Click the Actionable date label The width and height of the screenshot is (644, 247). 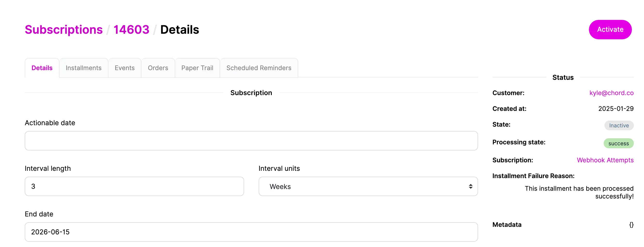click(50, 123)
